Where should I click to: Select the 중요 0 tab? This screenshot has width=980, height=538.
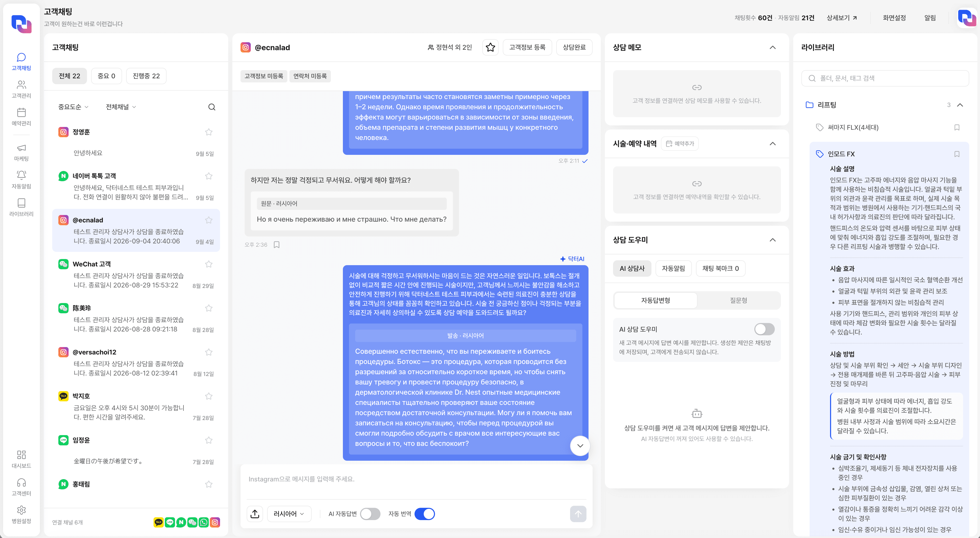(106, 76)
